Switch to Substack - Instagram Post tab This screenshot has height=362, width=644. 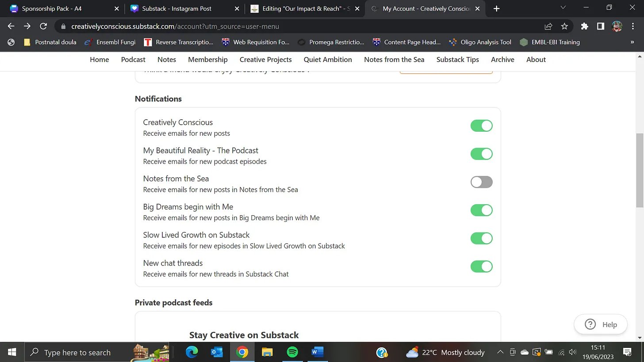pyautogui.click(x=184, y=8)
